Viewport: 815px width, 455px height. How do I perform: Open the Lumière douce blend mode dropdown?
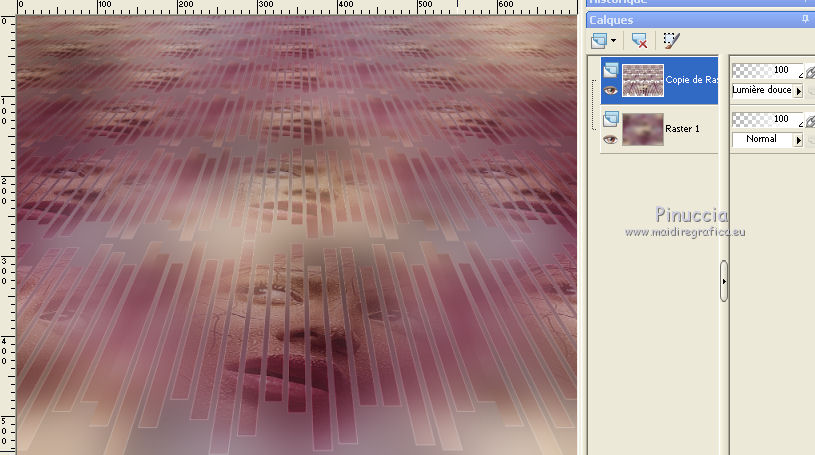tap(798, 91)
